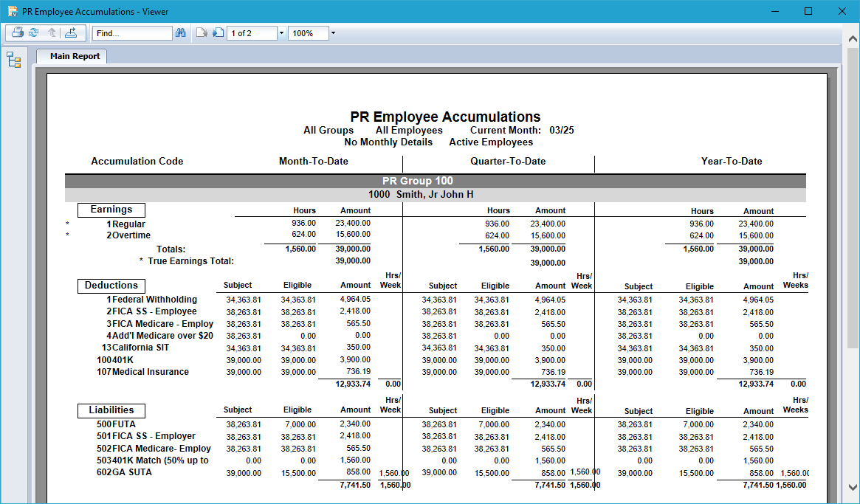Click the month-to-date deductions total 12,933.74
This screenshot has width=860, height=504.
coord(353,384)
